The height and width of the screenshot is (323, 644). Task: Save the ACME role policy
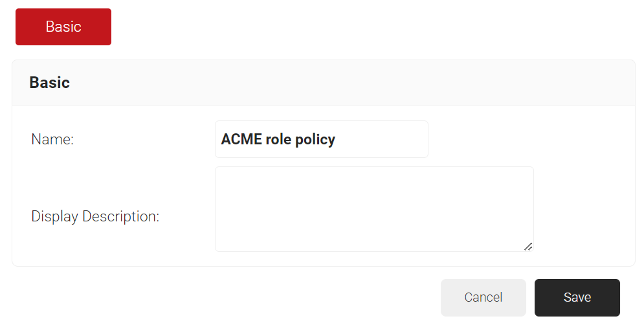point(577,297)
